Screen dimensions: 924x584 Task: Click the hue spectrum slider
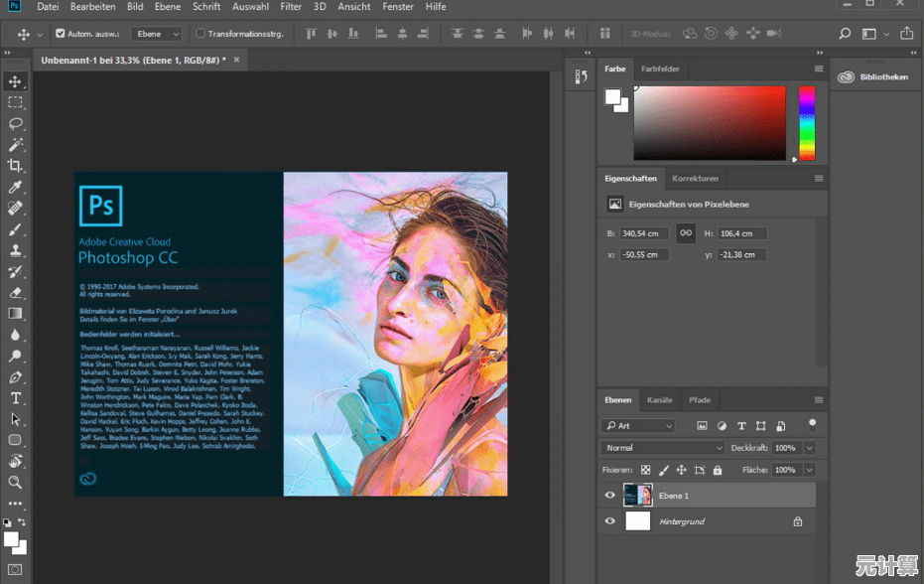click(x=807, y=122)
